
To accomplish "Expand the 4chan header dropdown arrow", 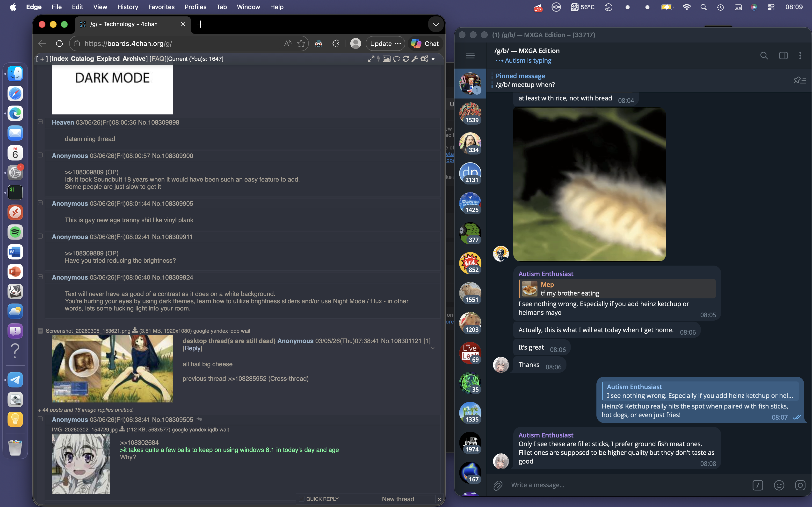I will tap(433, 59).
